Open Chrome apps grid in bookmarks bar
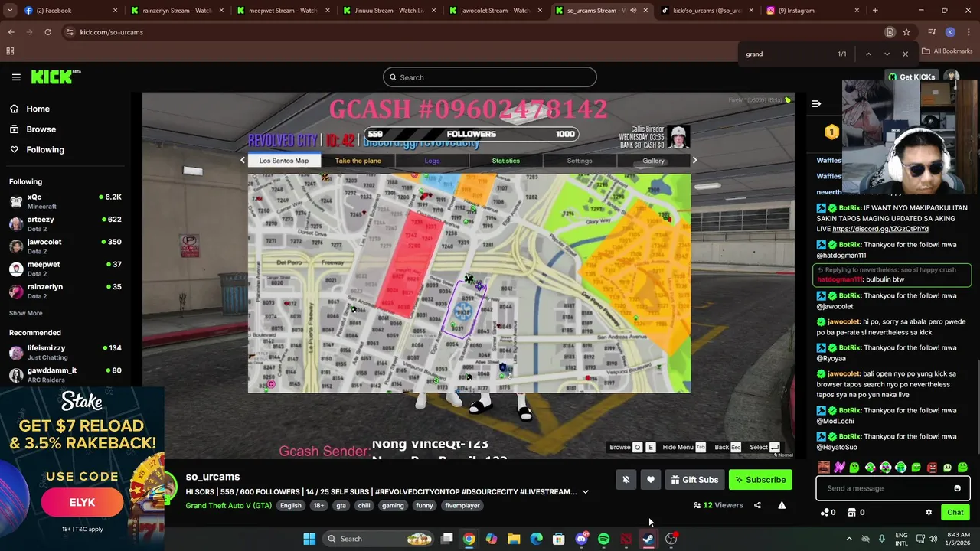Image resolution: width=980 pixels, height=551 pixels. pyautogui.click(x=10, y=51)
